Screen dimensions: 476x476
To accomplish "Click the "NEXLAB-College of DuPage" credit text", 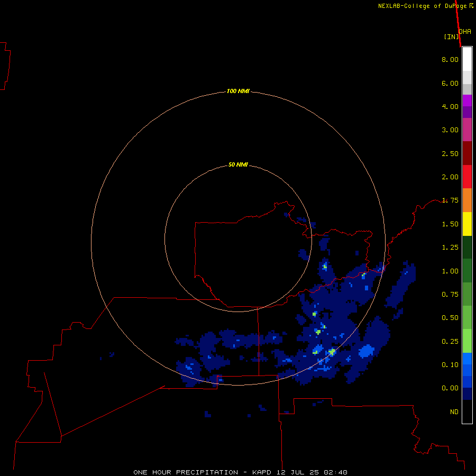I will point(424,6).
